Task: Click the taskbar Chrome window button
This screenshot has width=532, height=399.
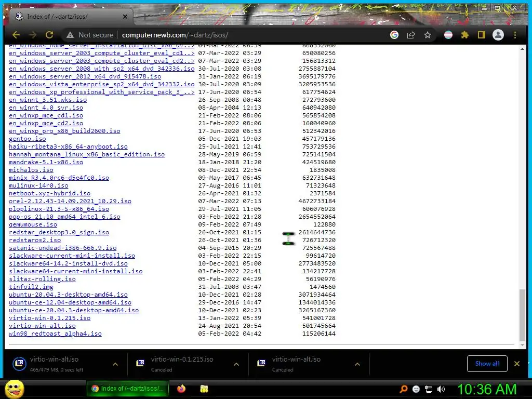Action: click(x=128, y=389)
